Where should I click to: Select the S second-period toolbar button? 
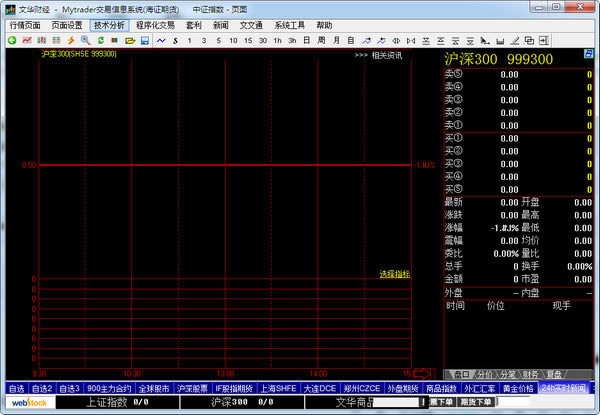(175, 40)
